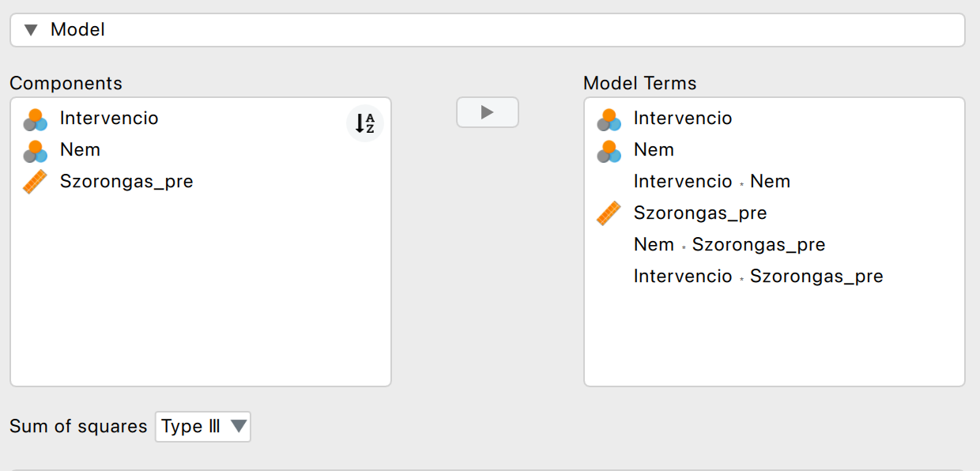Select Nem in the Components list
The width and height of the screenshot is (980, 471).
tap(80, 150)
